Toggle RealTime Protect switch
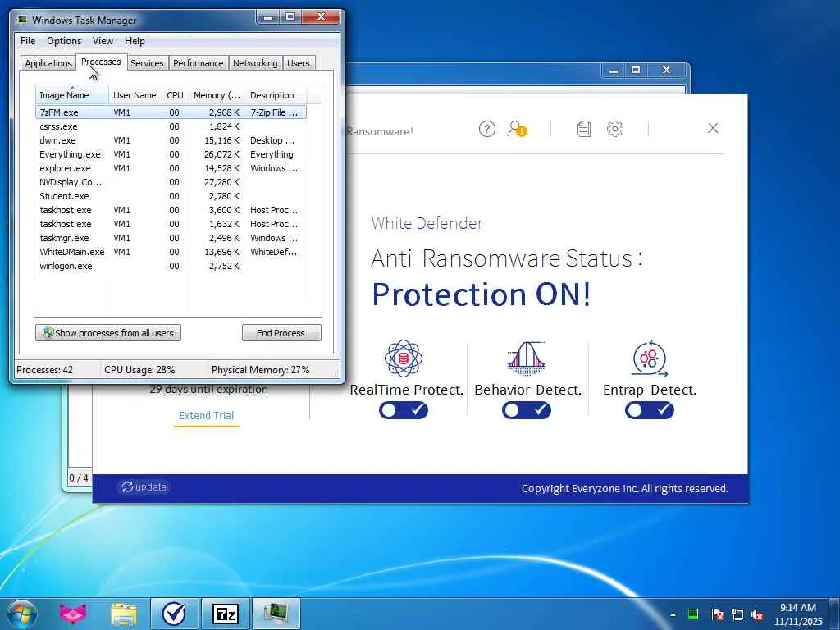 pyautogui.click(x=404, y=410)
